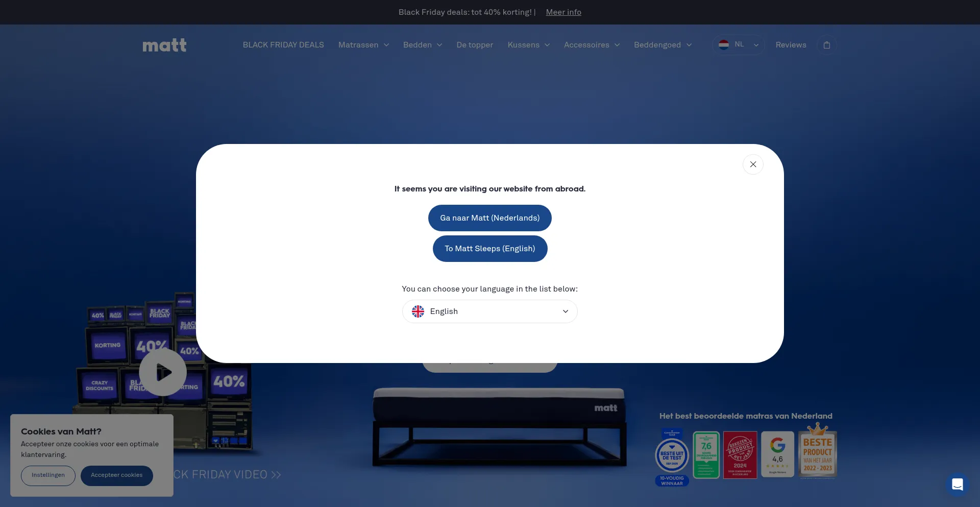This screenshot has width=980, height=507.
Task: Click the Google 4,6 rating badge
Action: coord(777,454)
